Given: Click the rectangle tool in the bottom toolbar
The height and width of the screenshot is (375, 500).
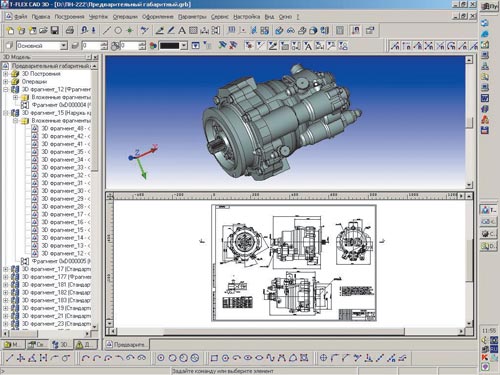Looking at the screenshot, I should (214, 358).
